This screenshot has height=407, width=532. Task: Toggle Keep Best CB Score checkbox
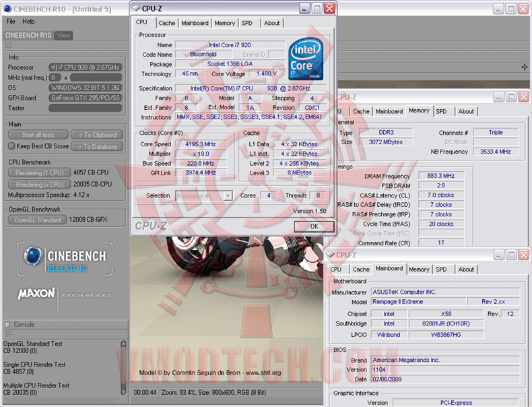click(11, 146)
